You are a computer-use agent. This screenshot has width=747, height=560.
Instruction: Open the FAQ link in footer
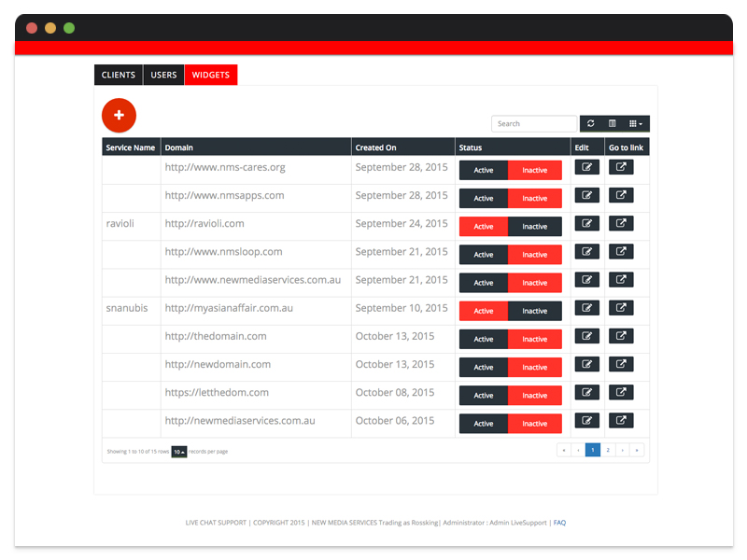click(x=559, y=523)
